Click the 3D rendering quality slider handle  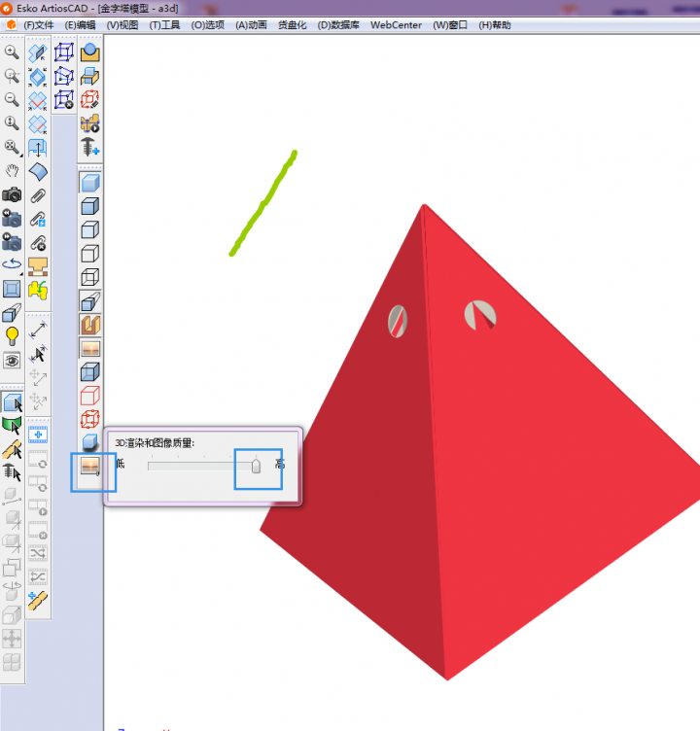tap(257, 467)
